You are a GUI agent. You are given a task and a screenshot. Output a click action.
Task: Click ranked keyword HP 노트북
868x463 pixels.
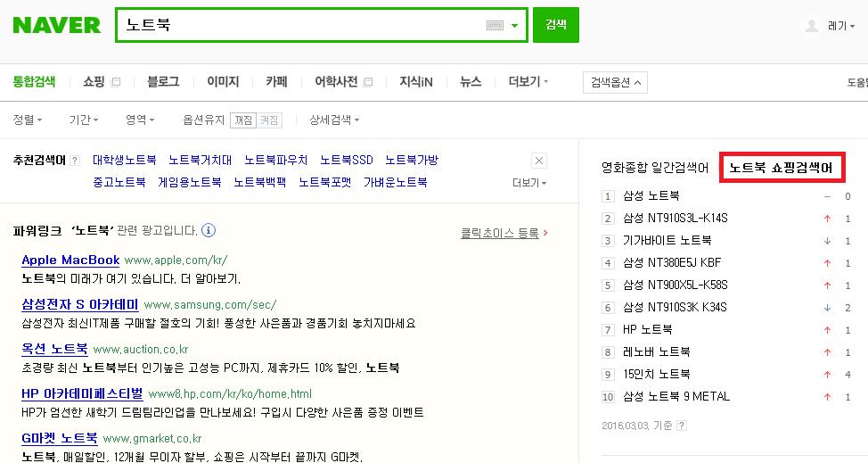point(647,329)
